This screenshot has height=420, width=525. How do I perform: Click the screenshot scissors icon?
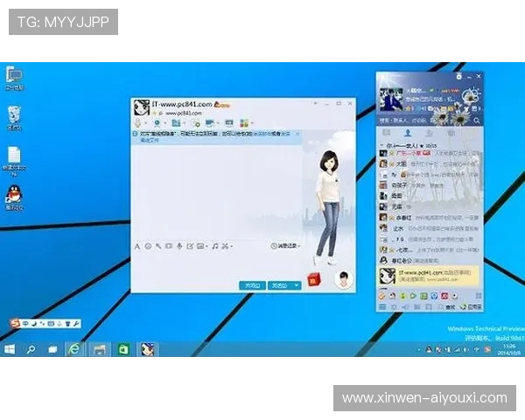click(x=226, y=247)
